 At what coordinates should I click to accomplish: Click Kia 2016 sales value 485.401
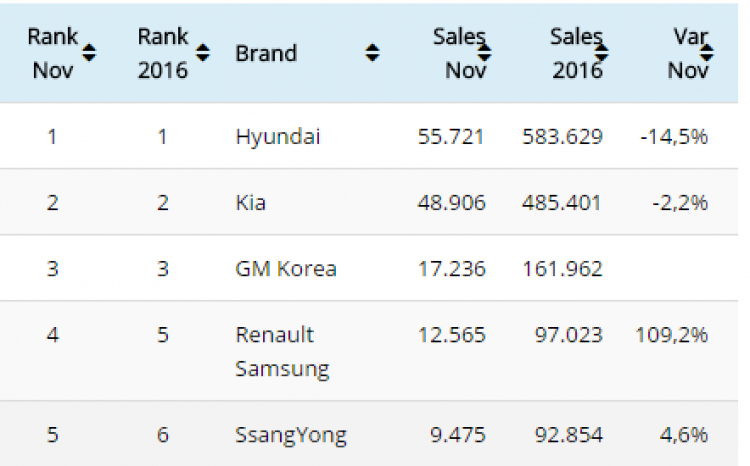tap(562, 203)
